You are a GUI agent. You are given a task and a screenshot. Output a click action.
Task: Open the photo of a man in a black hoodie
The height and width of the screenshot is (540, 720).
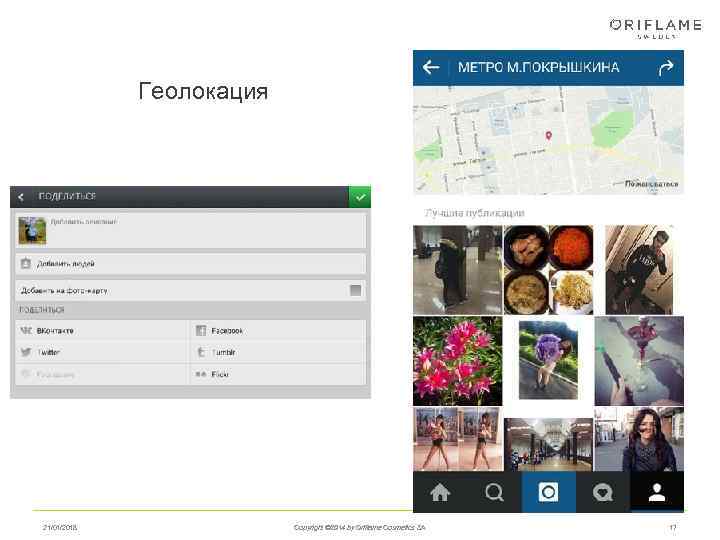639,270
